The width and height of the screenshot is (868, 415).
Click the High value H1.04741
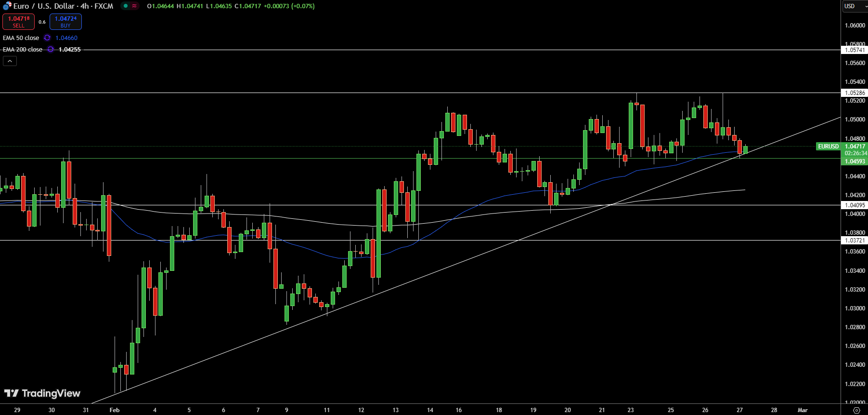point(190,6)
